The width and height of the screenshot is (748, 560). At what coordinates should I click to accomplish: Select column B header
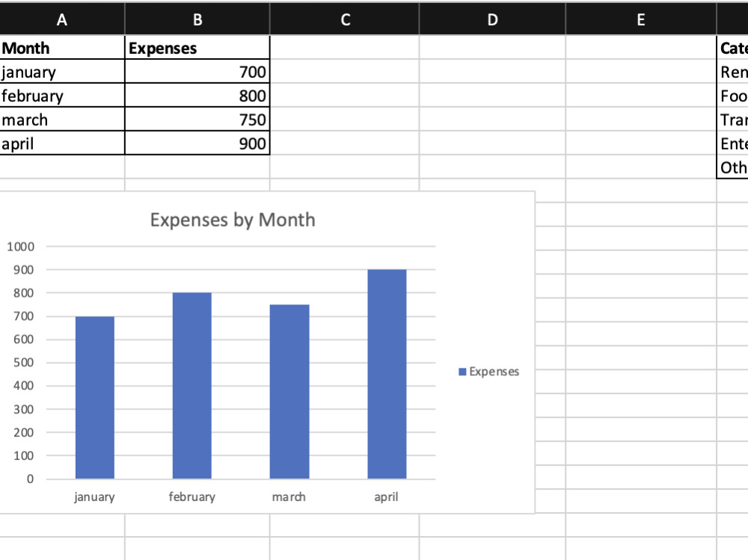tap(197, 19)
